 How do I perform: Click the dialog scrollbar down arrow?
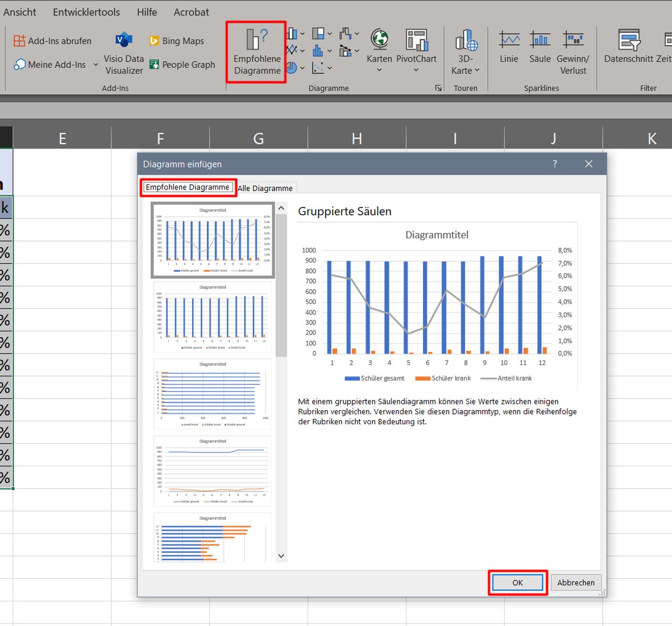click(x=281, y=556)
